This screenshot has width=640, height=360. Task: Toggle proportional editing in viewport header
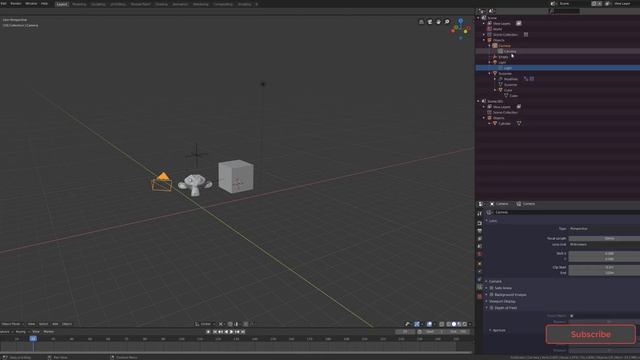click(246, 324)
